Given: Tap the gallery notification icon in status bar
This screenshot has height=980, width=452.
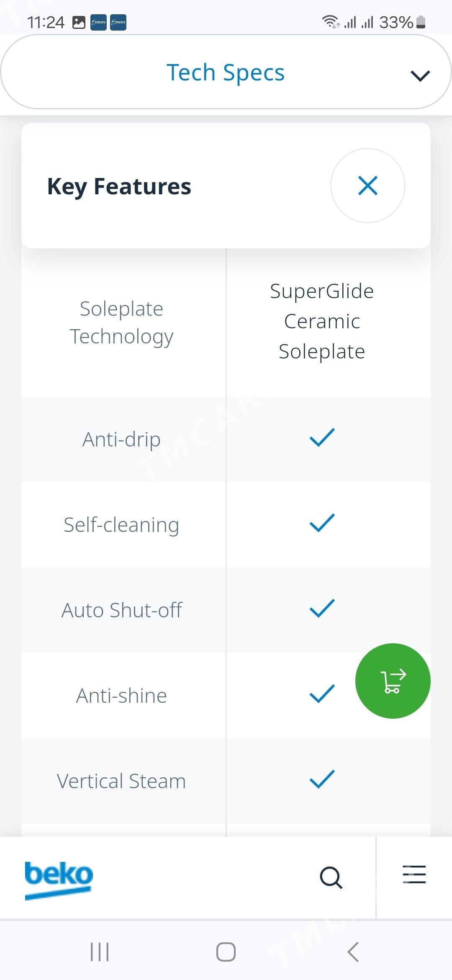Looking at the screenshot, I should [x=79, y=22].
